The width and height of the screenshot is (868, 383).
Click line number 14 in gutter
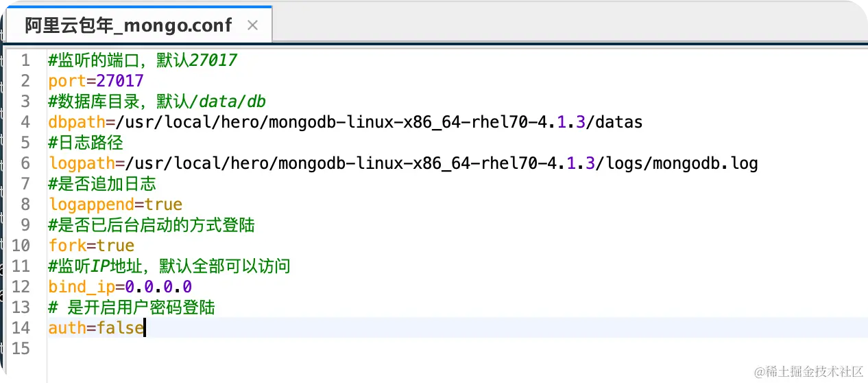tap(21, 328)
